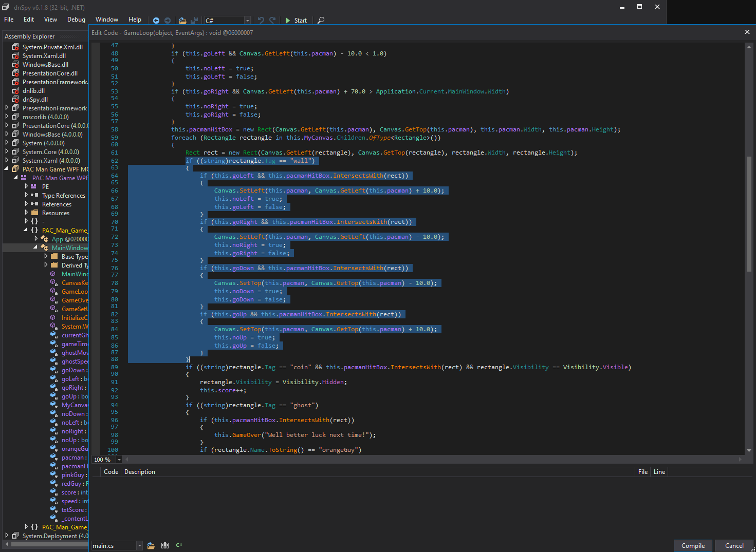This screenshot has width=756, height=552.
Task: Click the References node icon
Action: point(34,204)
